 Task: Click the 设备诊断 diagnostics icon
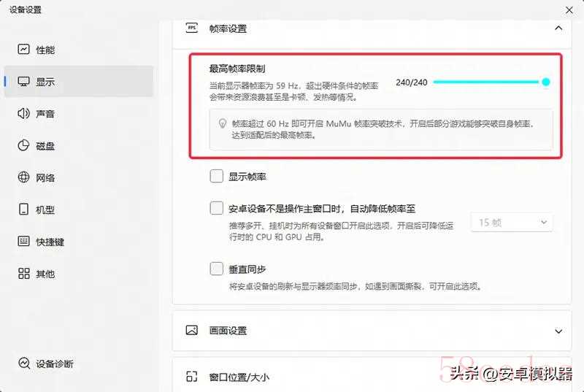tap(24, 364)
